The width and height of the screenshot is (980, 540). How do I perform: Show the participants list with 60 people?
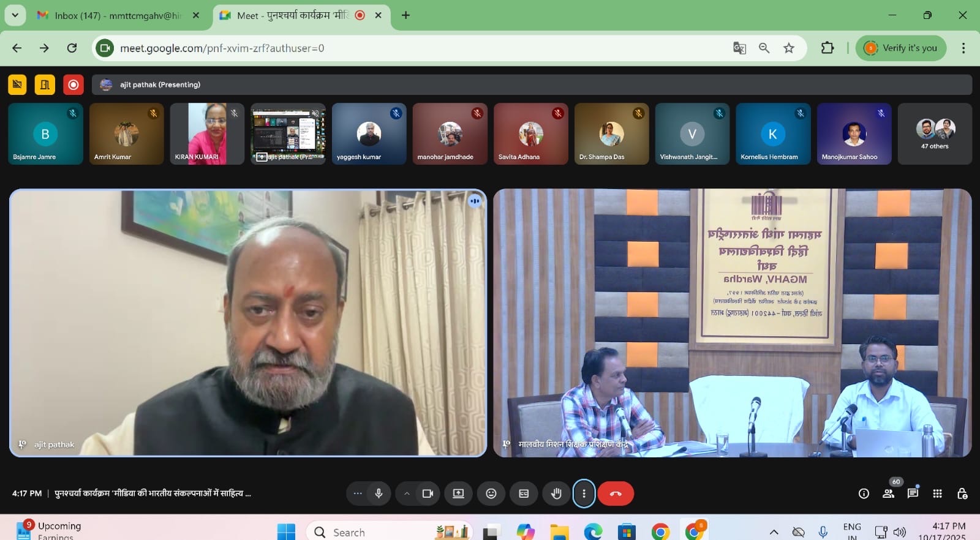click(888, 493)
